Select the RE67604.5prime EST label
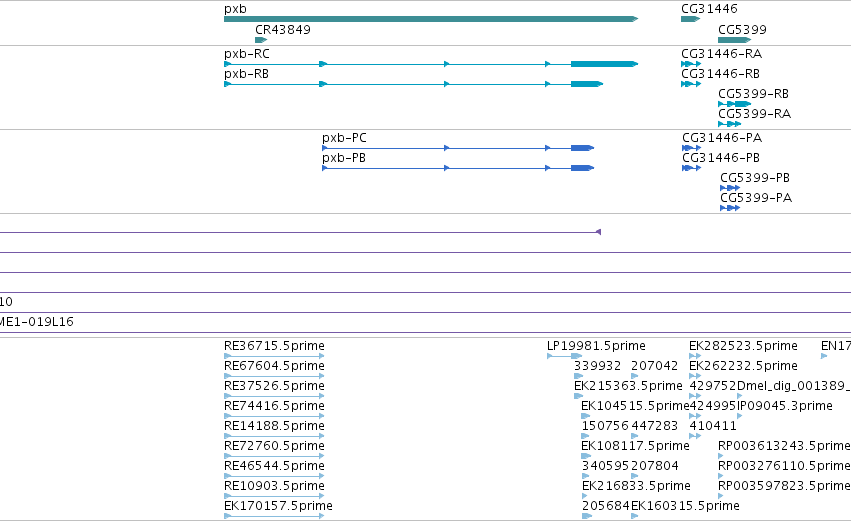Screen dimensions: 851x521 tap(274, 366)
